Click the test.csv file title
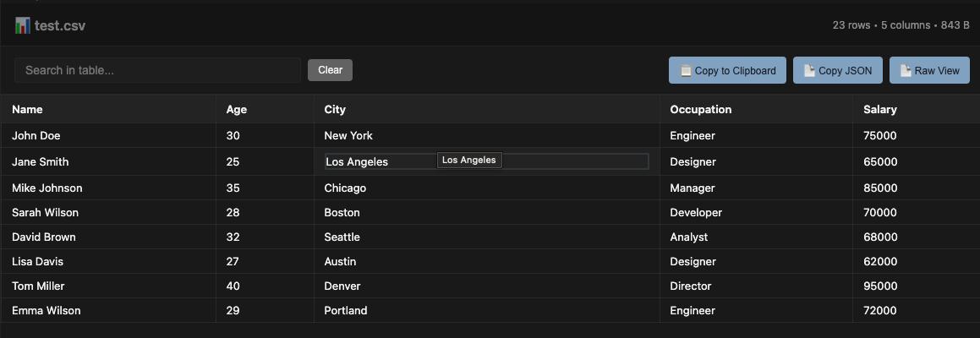 (60, 25)
